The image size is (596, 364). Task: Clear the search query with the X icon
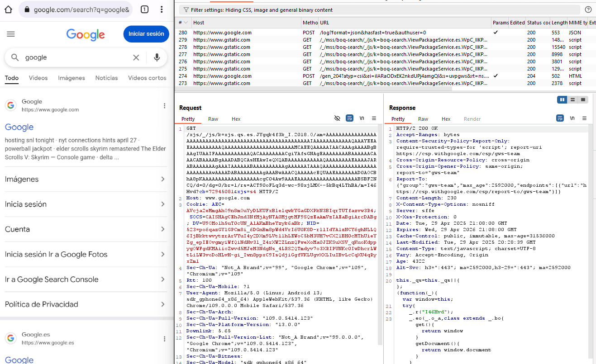(136, 57)
